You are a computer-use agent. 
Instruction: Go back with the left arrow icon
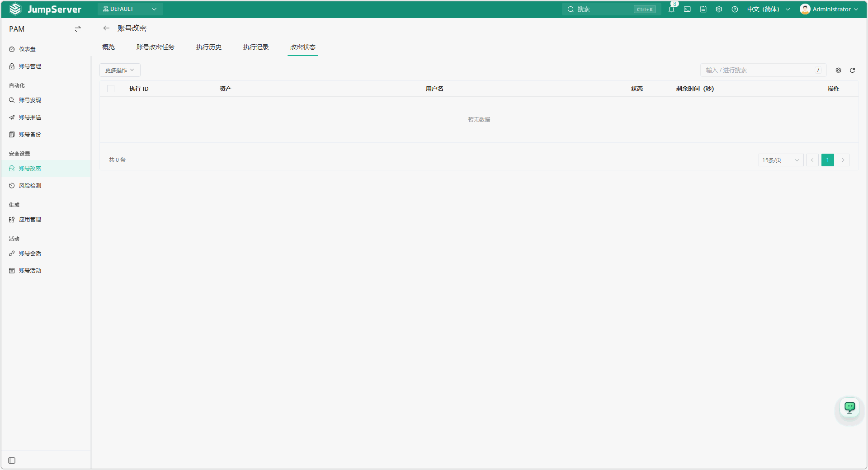click(106, 28)
